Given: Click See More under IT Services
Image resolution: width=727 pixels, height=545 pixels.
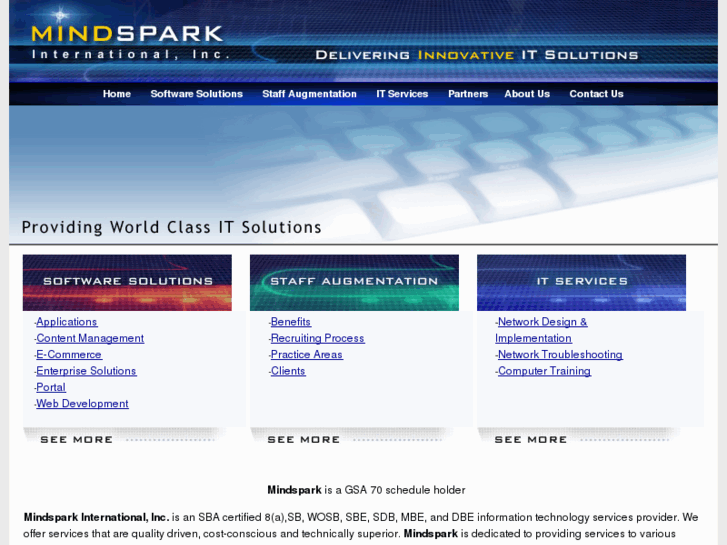Looking at the screenshot, I should (x=531, y=439).
